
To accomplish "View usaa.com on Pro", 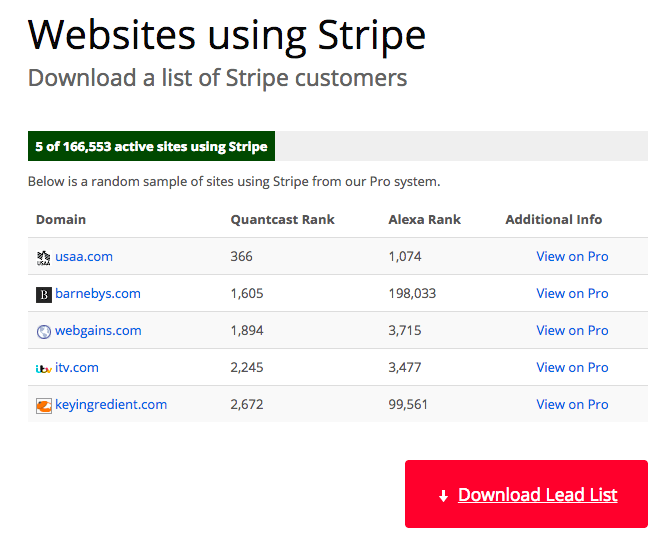I will point(572,256).
